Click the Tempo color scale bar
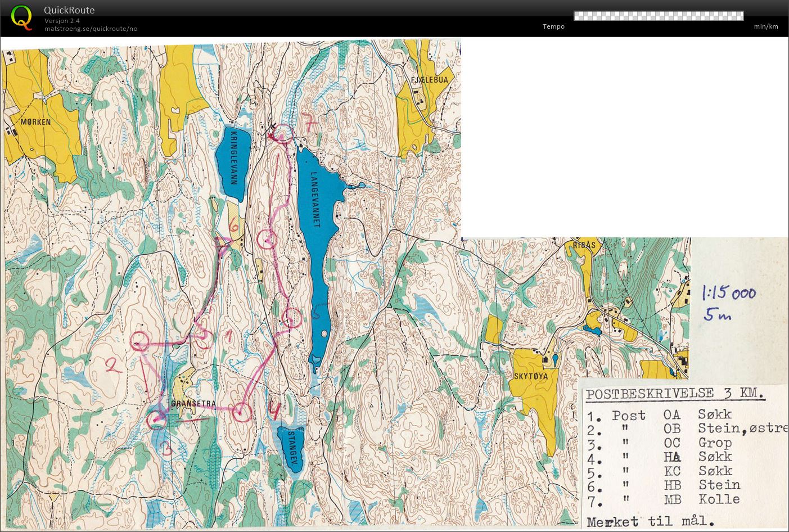Screen dimensions: 789x532 pyautogui.click(x=659, y=16)
